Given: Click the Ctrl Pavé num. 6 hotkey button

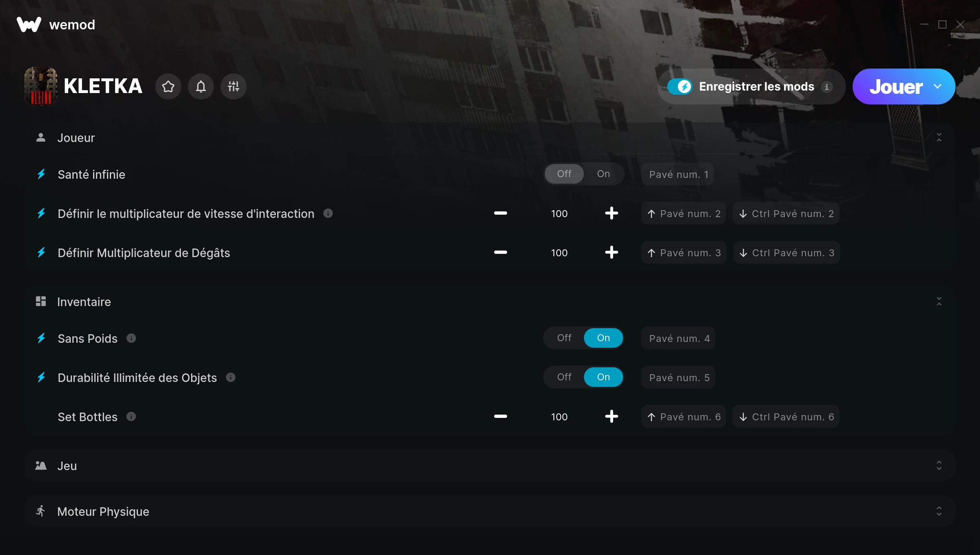Looking at the screenshot, I should pyautogui.click(x=786, y=417).
